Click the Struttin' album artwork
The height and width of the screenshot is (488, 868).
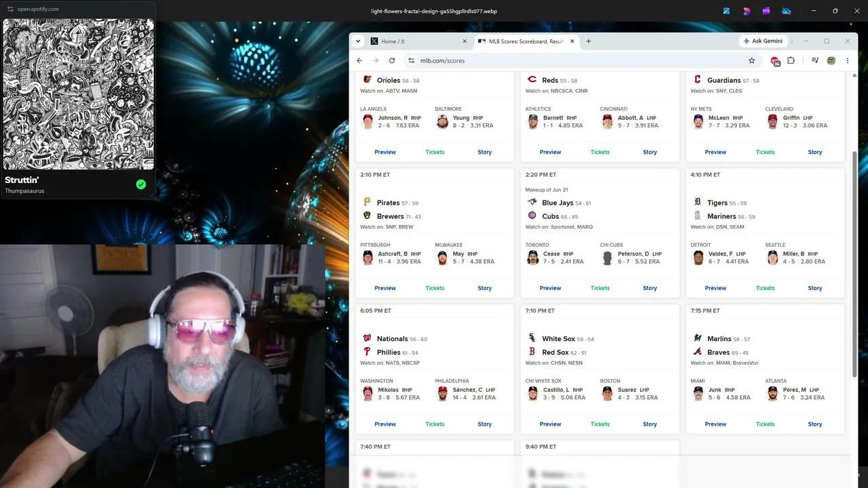79,94
